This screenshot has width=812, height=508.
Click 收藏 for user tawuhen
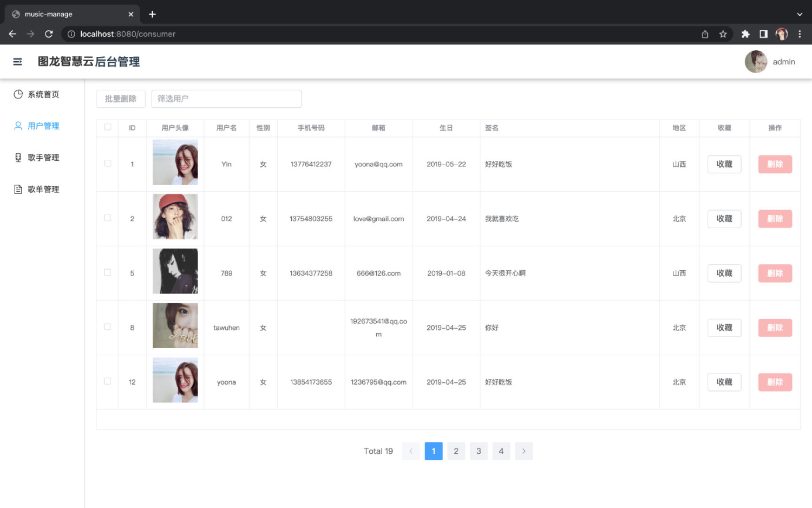tap(724, 328)
